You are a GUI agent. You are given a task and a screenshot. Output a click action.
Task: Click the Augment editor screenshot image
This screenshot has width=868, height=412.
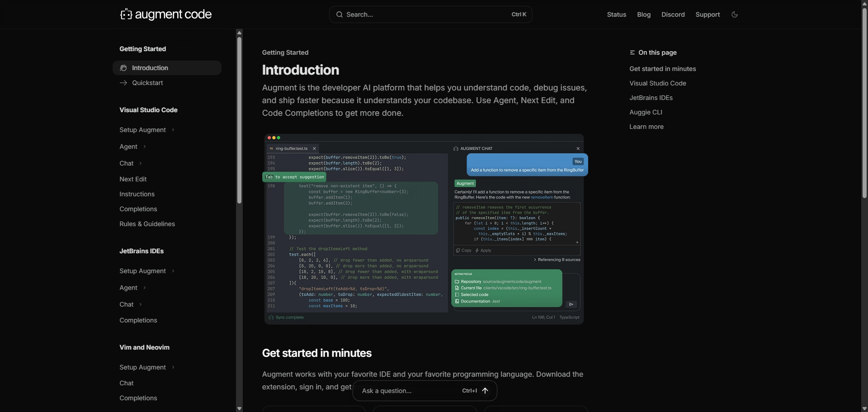[424, 229]
